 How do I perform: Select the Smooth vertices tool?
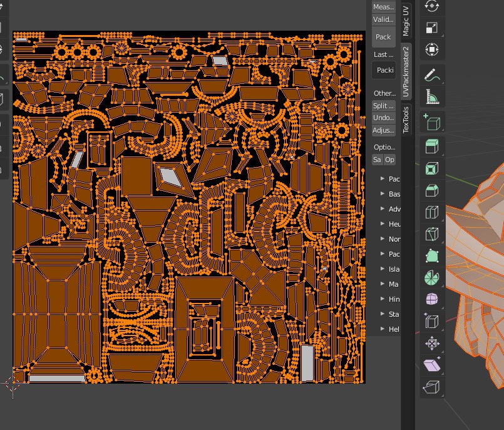click(431, 300)
